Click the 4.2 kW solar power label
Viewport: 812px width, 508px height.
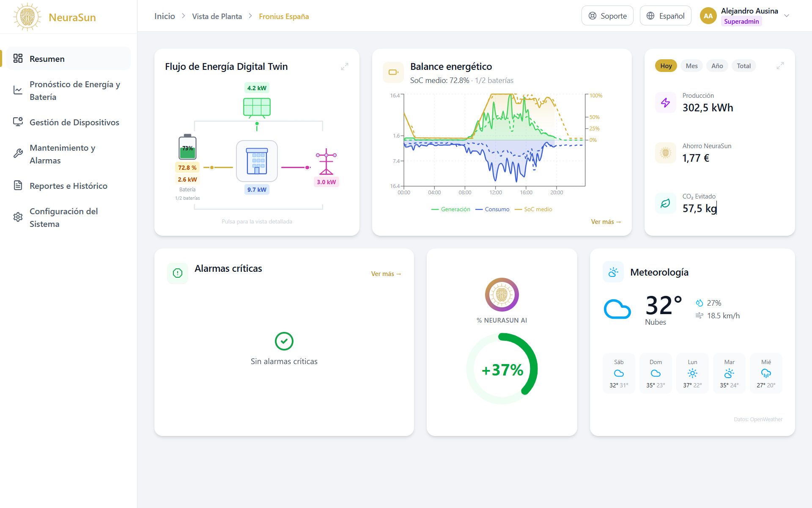click(257, 88)
